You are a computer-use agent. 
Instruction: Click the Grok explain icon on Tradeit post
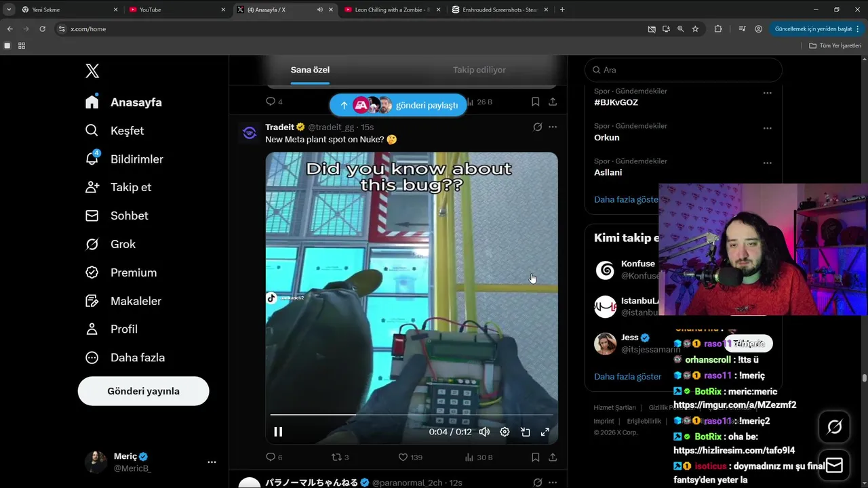[537, 127]
